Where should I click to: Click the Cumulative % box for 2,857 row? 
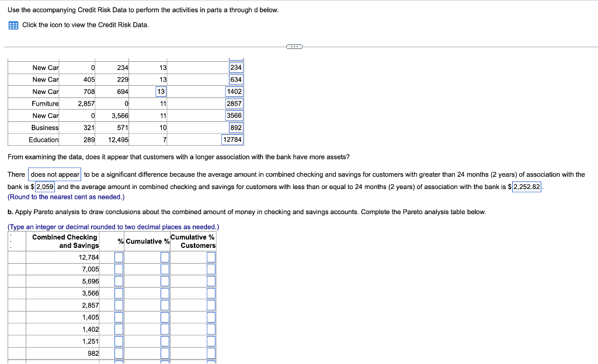(x=164, y=305)
